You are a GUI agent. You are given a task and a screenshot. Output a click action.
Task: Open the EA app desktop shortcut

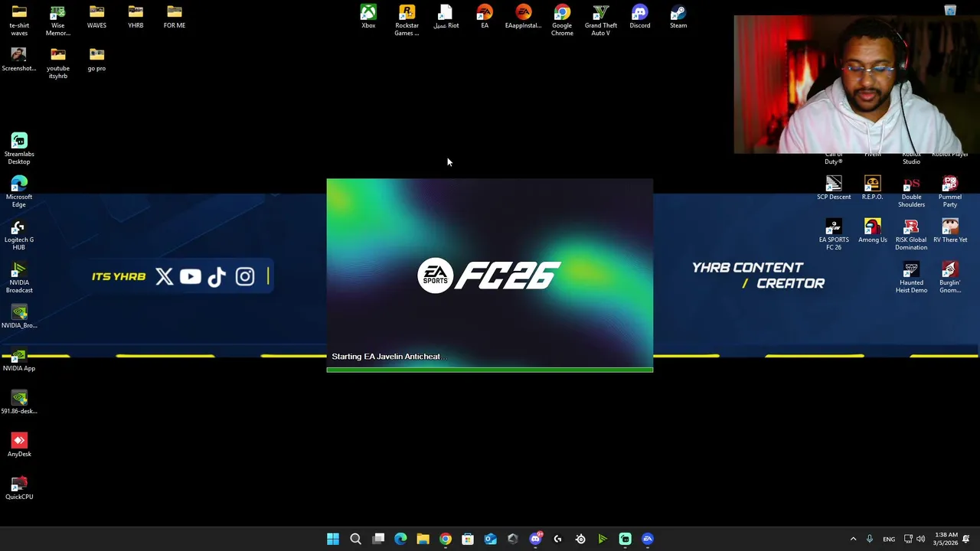[485, 17]
